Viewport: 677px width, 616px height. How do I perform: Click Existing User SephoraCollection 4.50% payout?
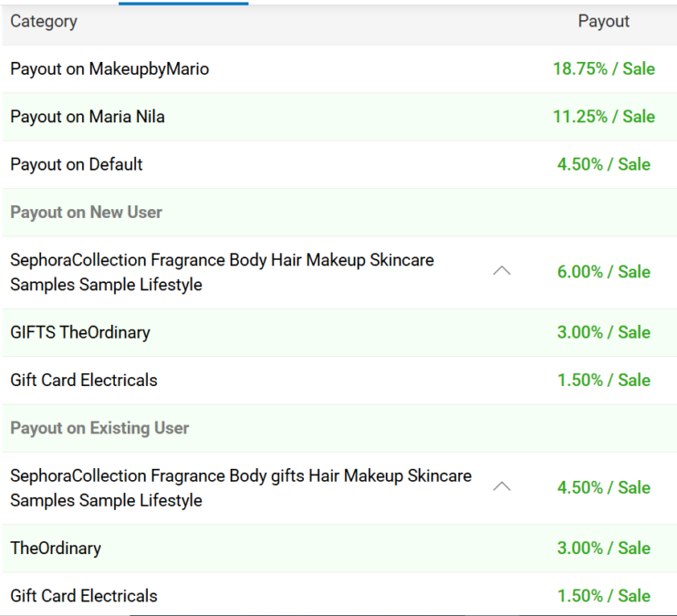pos(603,487)
